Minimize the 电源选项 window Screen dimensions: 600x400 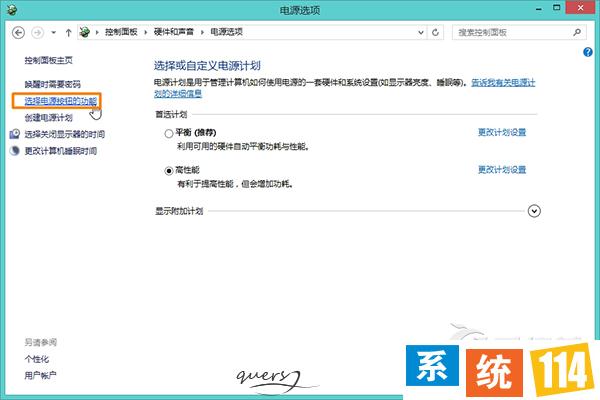[x=539, y=8]
